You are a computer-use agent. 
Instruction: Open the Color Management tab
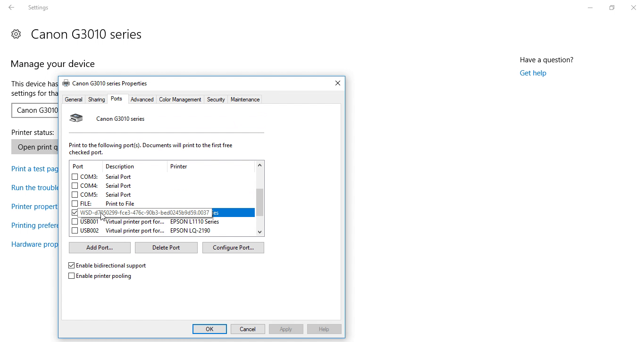point(180,100)
